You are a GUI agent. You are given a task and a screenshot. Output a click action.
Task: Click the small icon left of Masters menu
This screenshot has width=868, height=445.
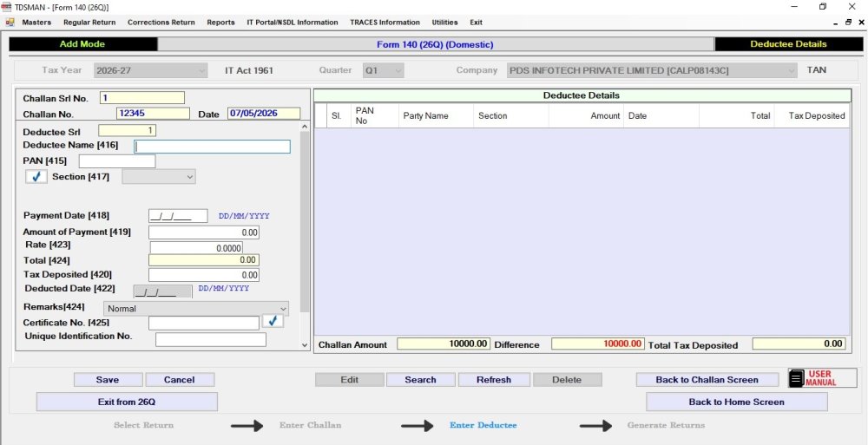tap(10, 23)
